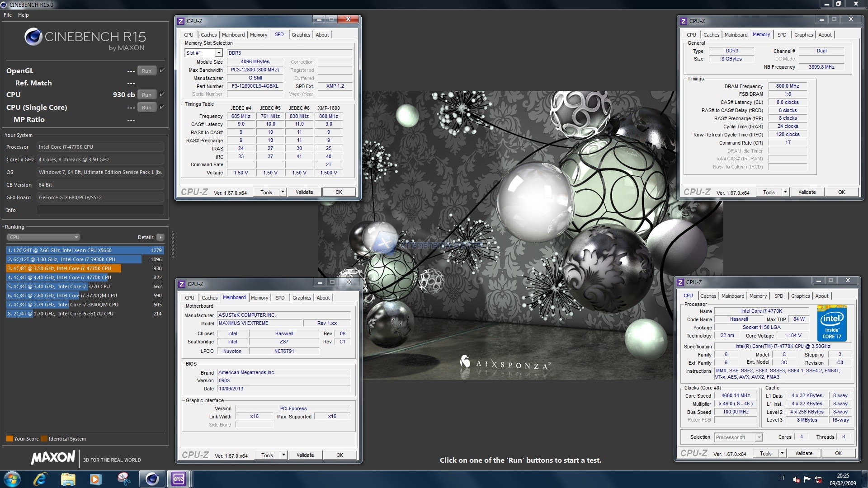
Task: Click the Cinebench taskbar icon
Action: (x=152, y=479)
